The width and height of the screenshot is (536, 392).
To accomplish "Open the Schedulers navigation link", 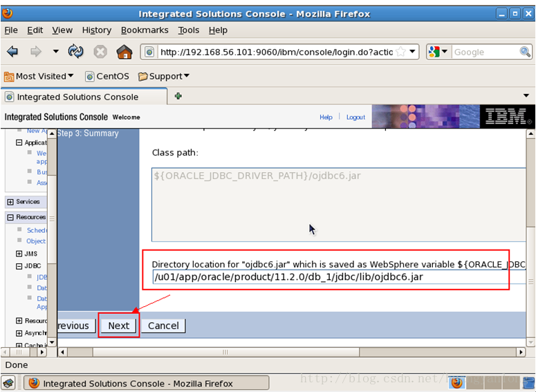I will click(x=37, y=230).
